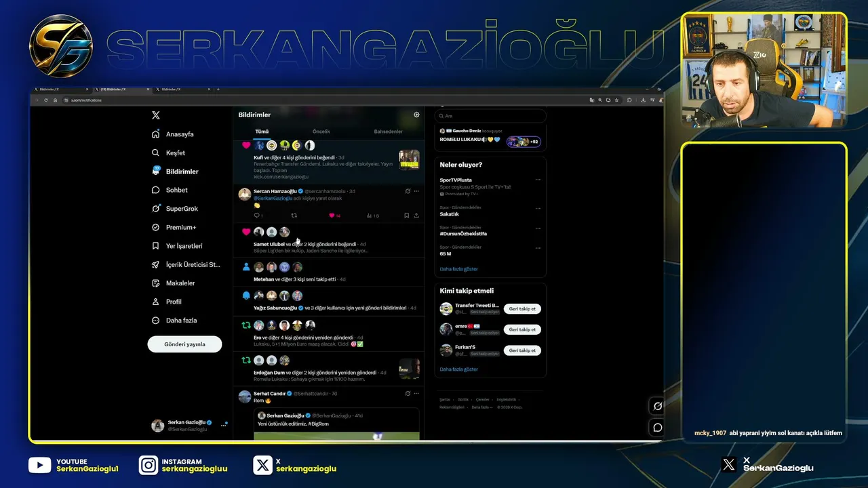
Task: Open the Kufi notification video thumbnail
Action: click(x=409, y=160)
